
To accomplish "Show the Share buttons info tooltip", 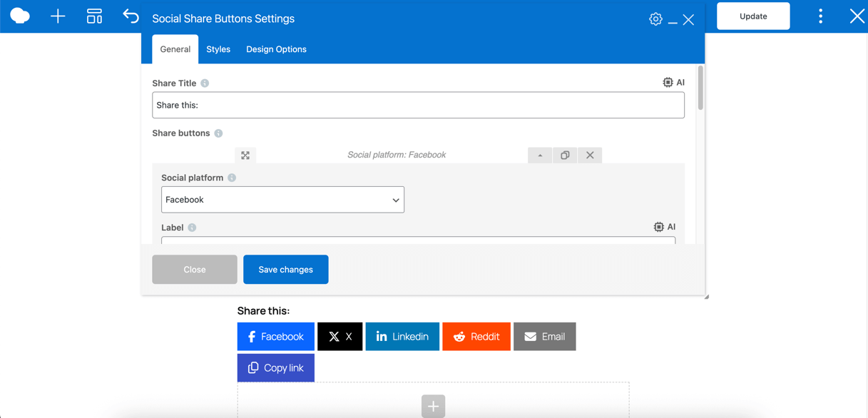I will click(219, 133).
